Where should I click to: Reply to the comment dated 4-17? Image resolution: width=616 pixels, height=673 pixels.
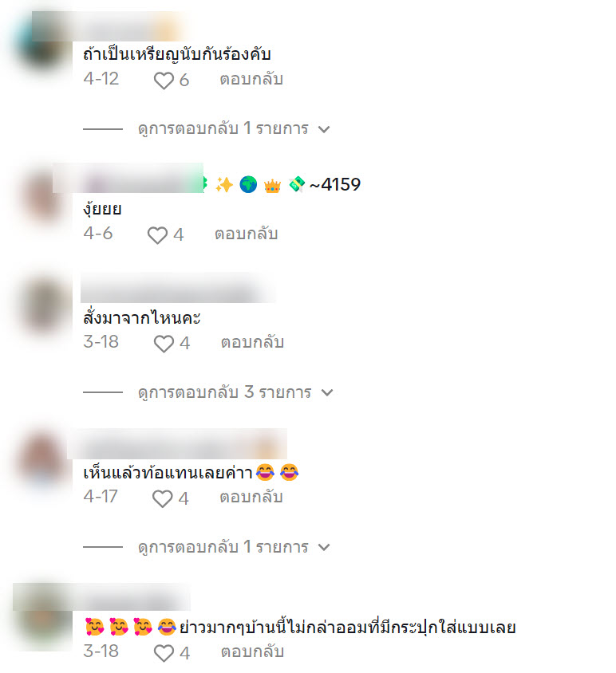pos(251,497)
